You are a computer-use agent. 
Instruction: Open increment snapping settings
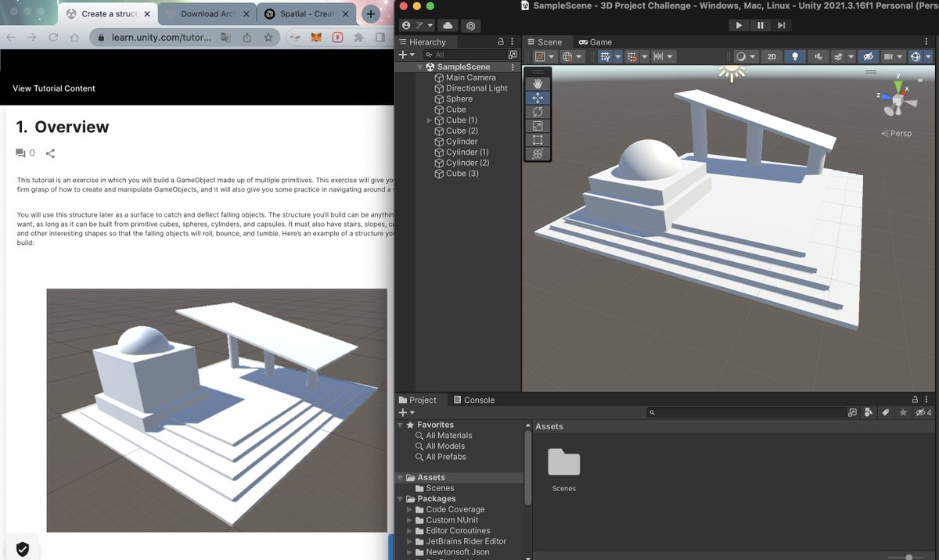(662, 56)
